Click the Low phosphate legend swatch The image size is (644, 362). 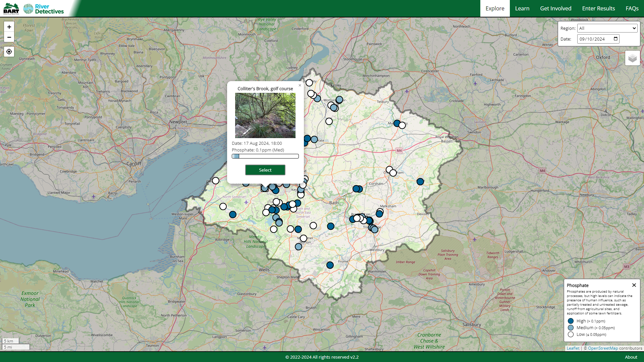click(571, 335)
